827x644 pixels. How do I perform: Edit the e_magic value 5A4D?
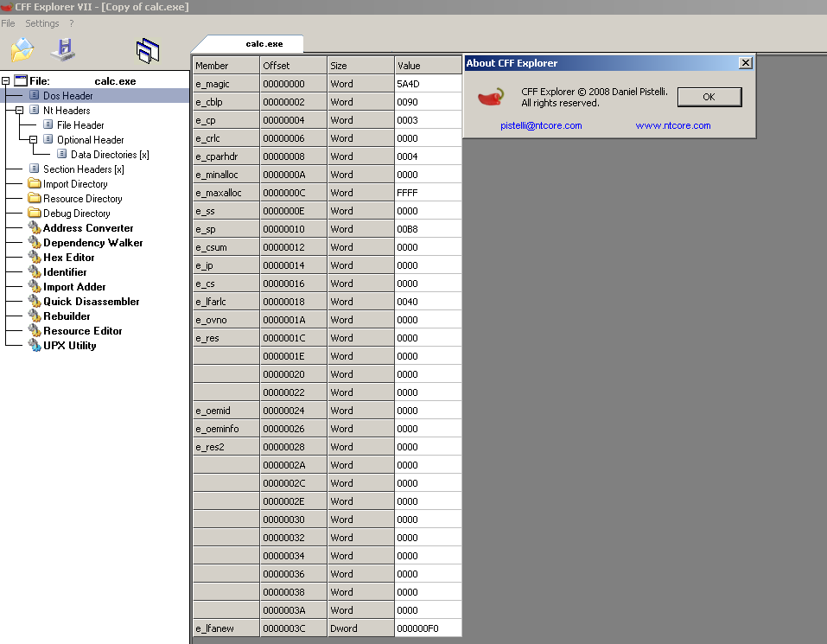(428, 84)
